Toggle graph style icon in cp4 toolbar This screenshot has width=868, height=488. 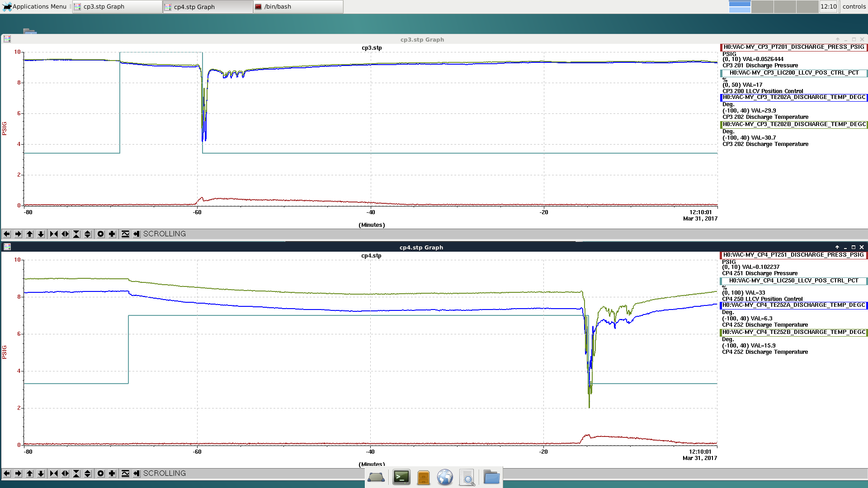pyautogui.click(x=125, y=474)
